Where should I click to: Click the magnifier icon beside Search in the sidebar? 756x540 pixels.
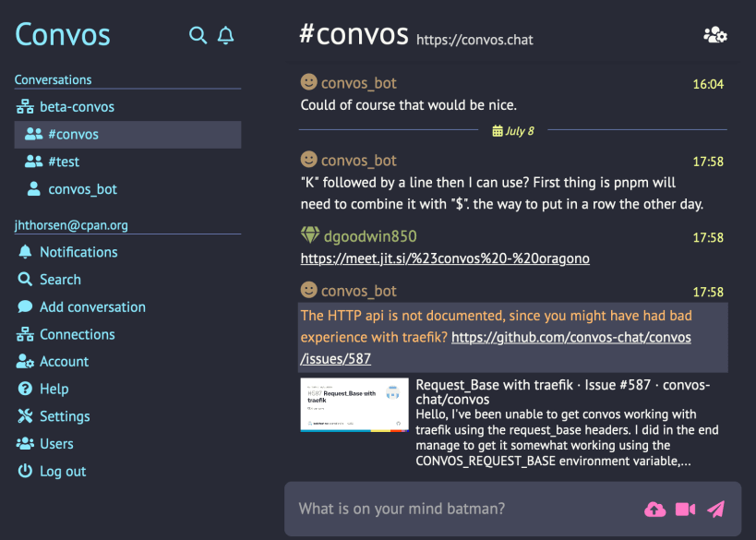tap(25, 279)
